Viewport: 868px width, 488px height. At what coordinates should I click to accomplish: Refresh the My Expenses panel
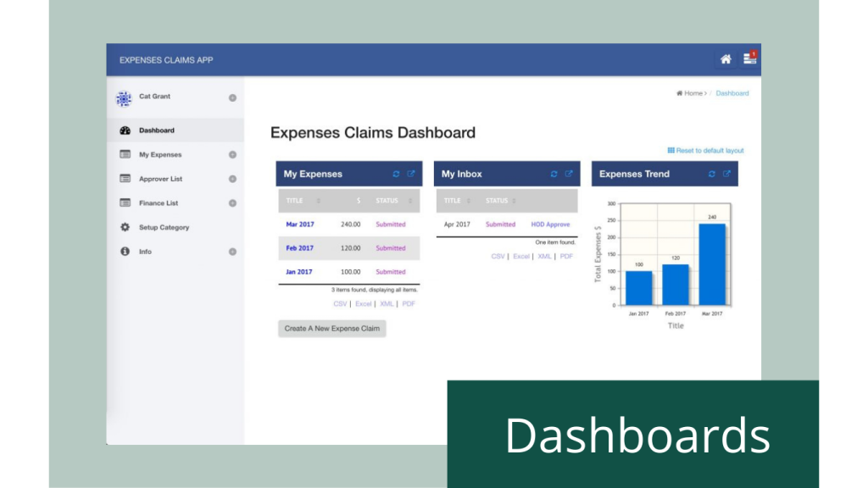pyautogui.click(x=396, y=174)
